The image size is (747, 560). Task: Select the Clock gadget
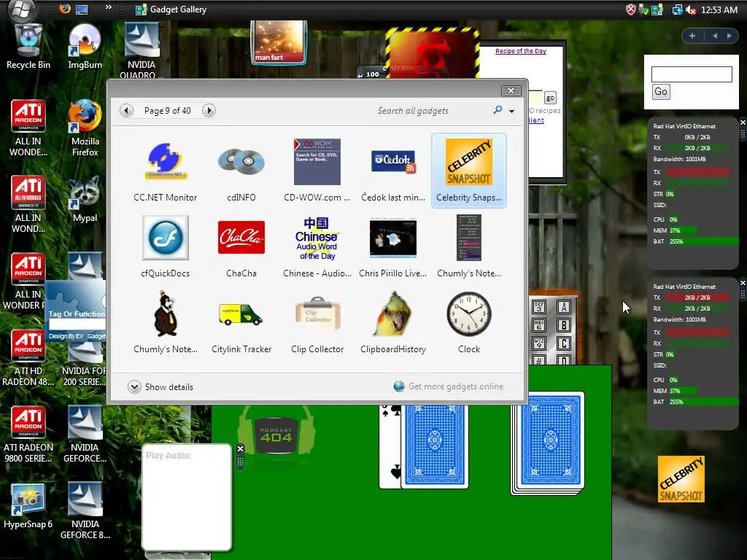(469, 322)
